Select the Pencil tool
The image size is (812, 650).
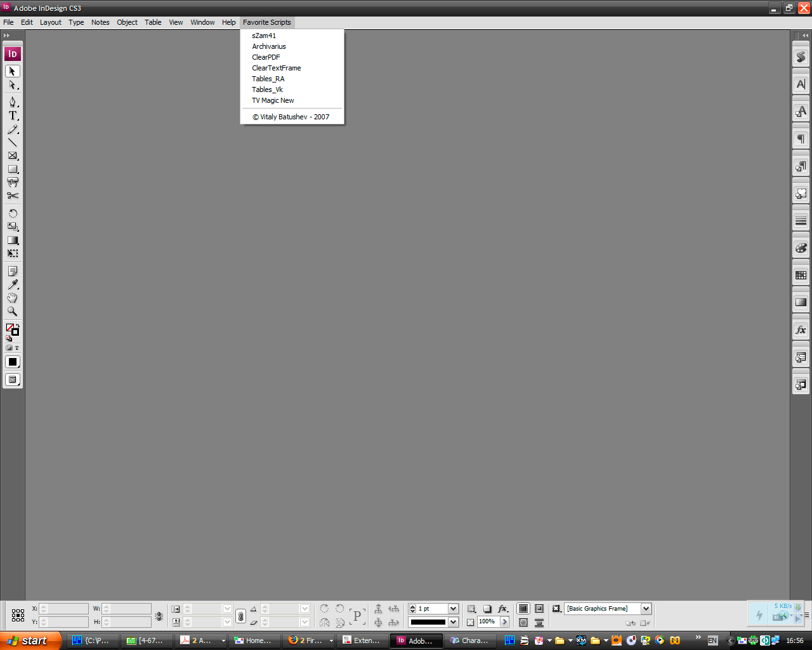(12, 129)
